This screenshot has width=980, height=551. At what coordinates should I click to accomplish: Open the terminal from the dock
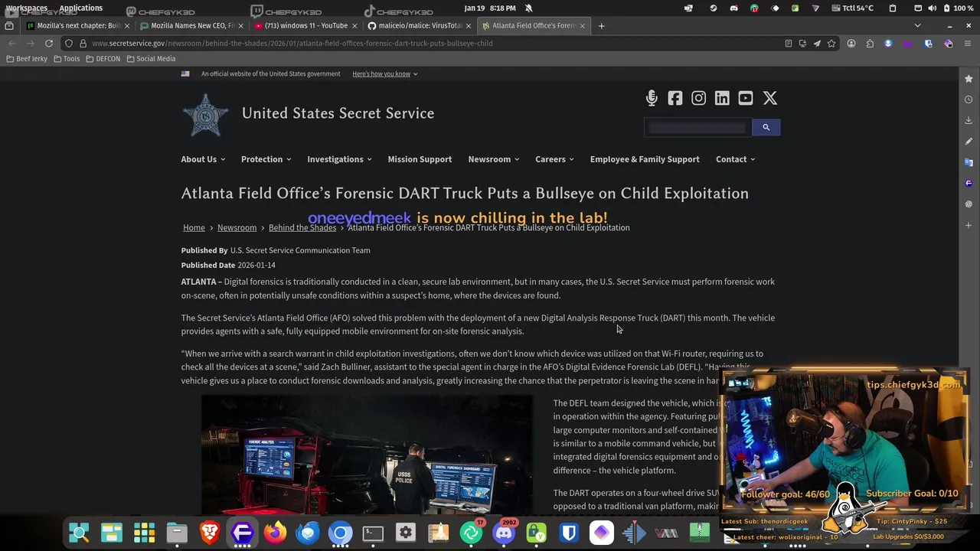pos(373,533)
